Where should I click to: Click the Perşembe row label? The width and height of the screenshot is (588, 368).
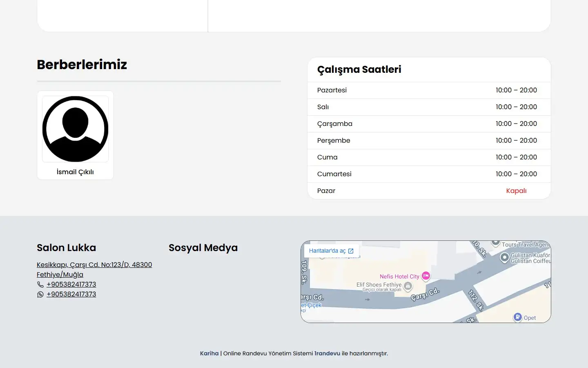334,140
